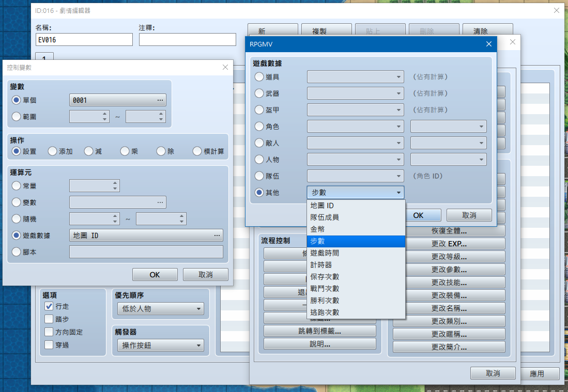Choose the 模計算 operation radio
The image size is (568, 392).
tap(197, 151)
